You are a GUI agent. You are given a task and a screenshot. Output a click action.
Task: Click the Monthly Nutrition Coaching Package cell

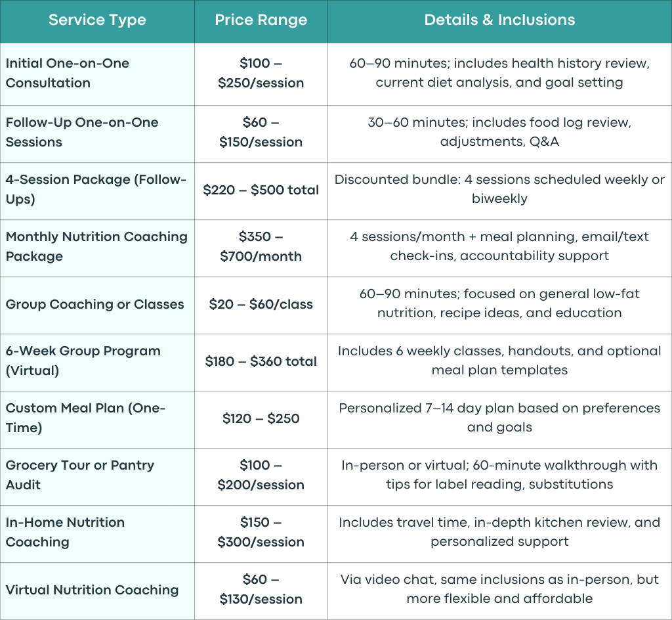click(97, 246)
